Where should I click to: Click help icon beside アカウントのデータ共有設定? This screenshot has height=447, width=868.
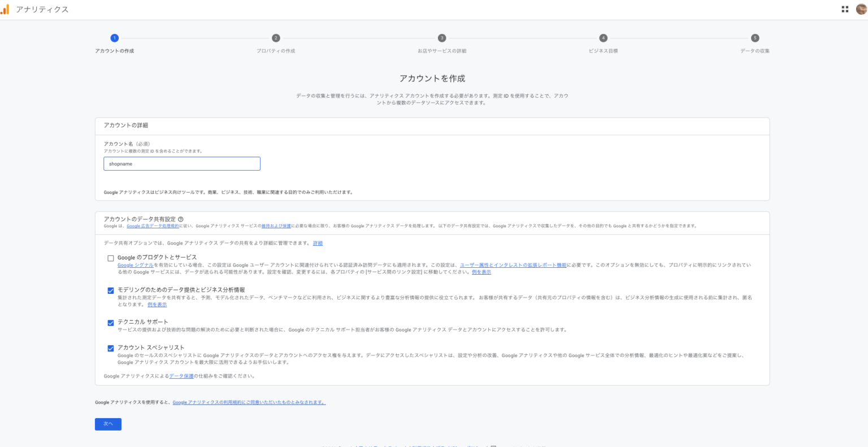pyautogui.click(x=181, y=219)
